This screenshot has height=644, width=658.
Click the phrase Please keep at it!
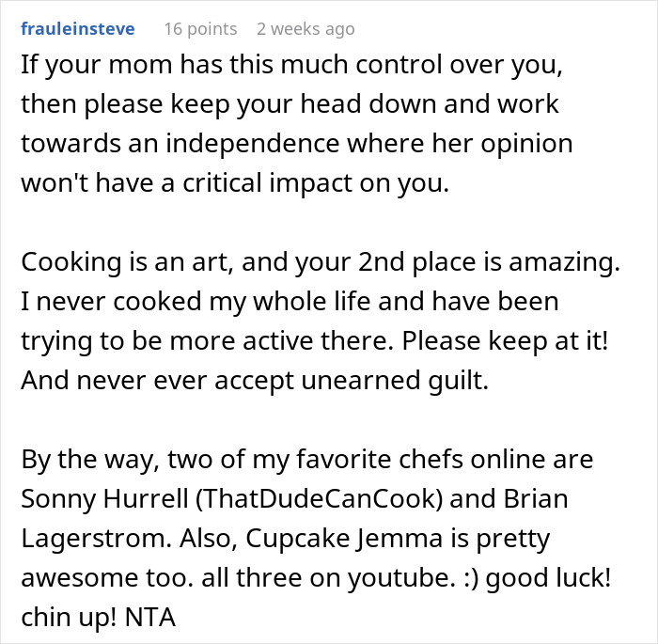(x=506, y=340)
